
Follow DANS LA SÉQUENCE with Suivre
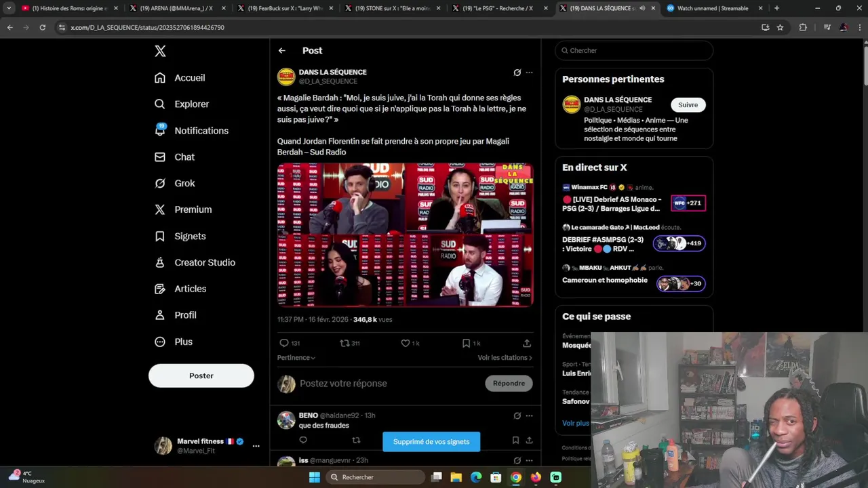(688, 105)
